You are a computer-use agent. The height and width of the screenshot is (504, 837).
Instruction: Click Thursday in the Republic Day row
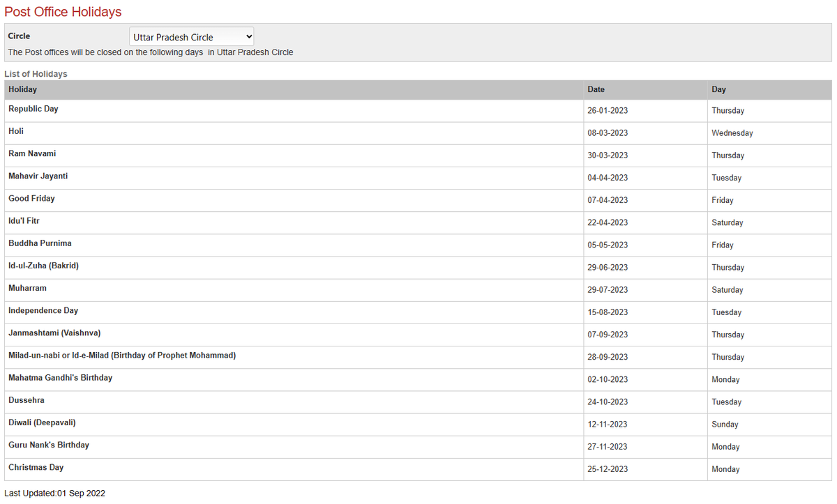(x=728, y=111)
